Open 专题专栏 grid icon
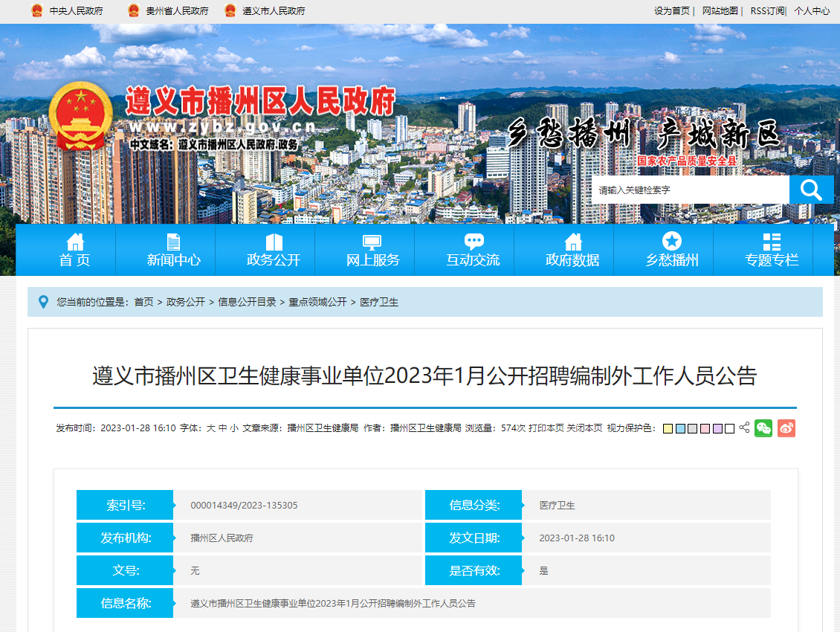 click(772, 242)
